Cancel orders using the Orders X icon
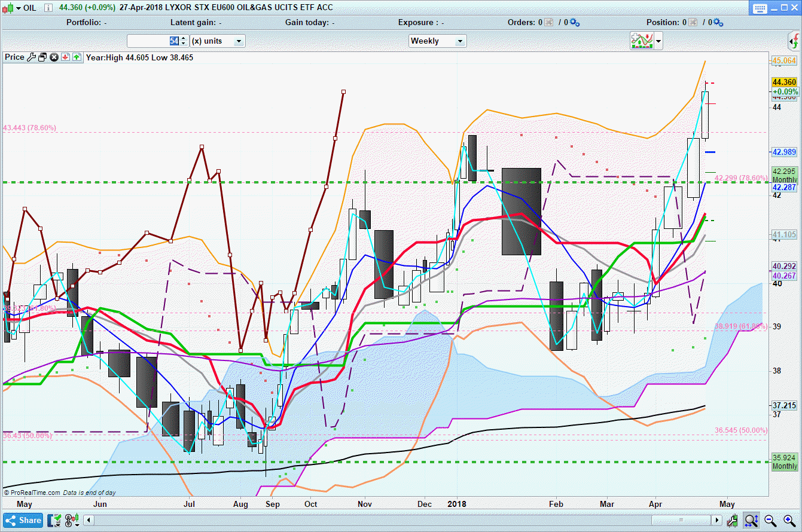This screenshot has width=802, height=532. [x=549, y=23]
